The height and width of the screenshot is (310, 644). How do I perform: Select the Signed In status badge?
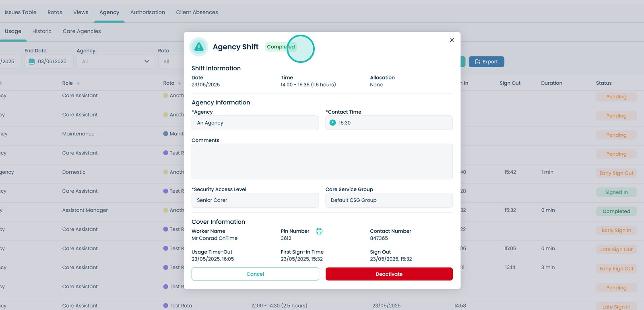pos(616,192)
